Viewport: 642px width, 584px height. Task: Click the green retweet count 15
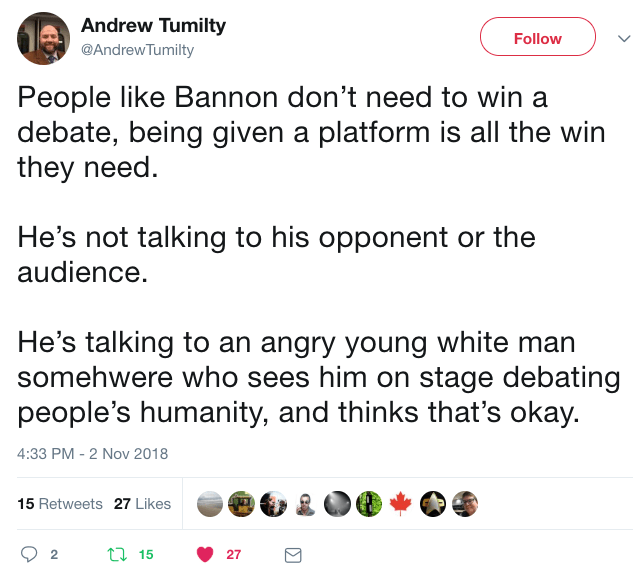point(146,554)
